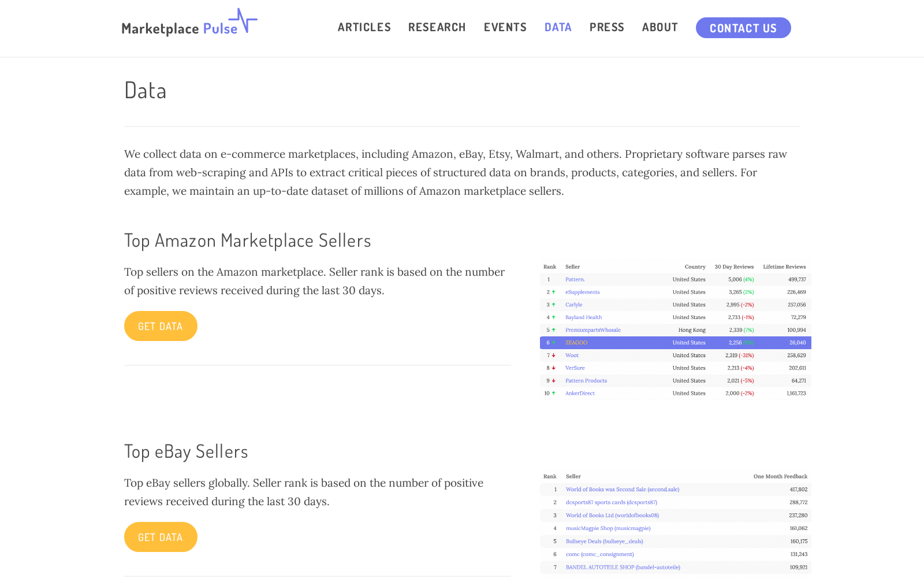924x578 pixels.
Task: Open the Press page
Action: (607, 27)
